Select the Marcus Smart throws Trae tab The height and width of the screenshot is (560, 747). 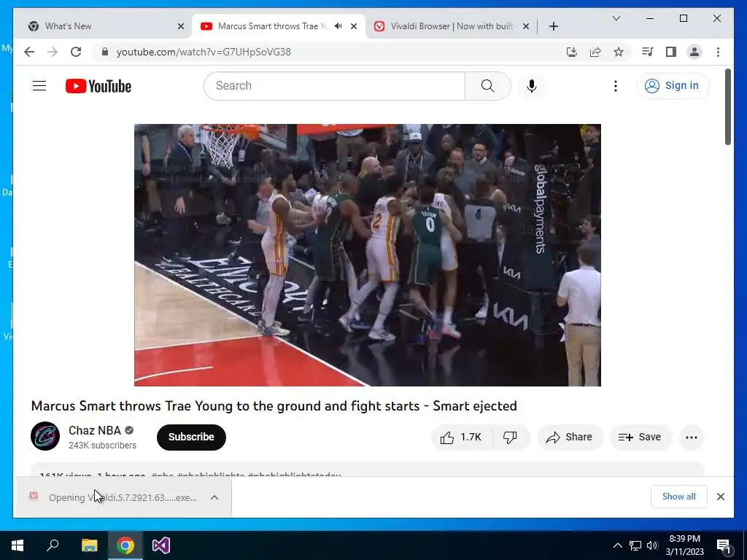pyautogui.click(x=279, y=26)
